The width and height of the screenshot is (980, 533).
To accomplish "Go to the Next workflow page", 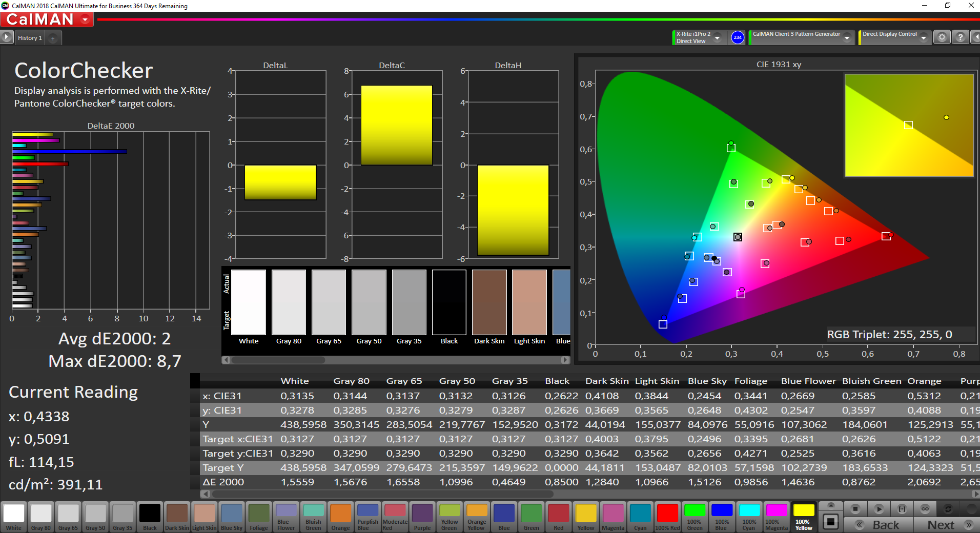I will tap(947, 525).
